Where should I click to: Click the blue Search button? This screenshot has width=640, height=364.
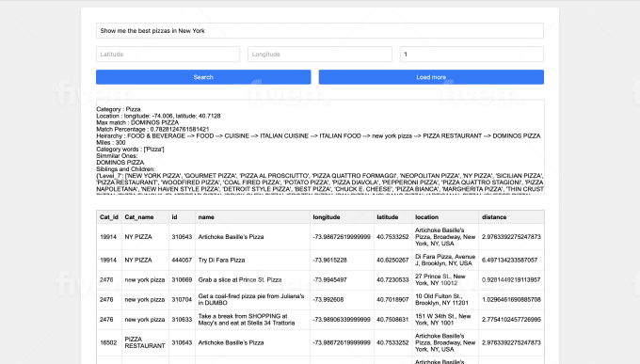point(203,77)
